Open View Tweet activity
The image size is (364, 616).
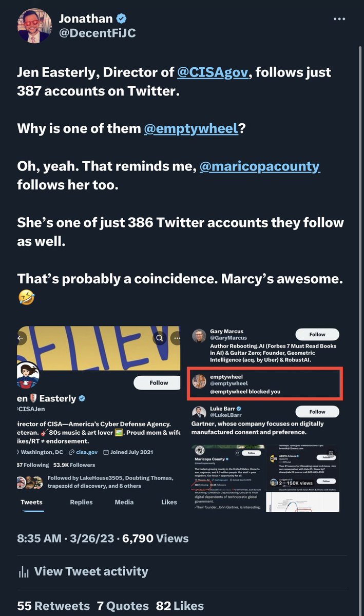[x=91, y=571]
